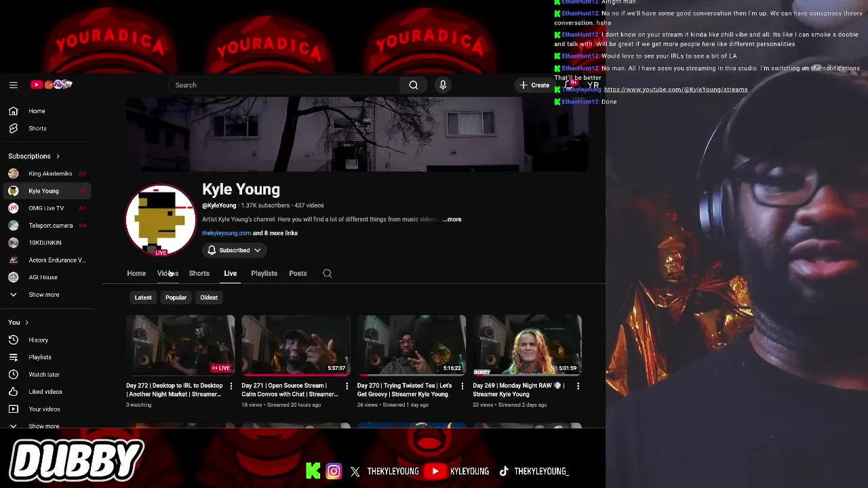Expand channel description with ...more
868x488 pixels.
(x=452, y=220)
